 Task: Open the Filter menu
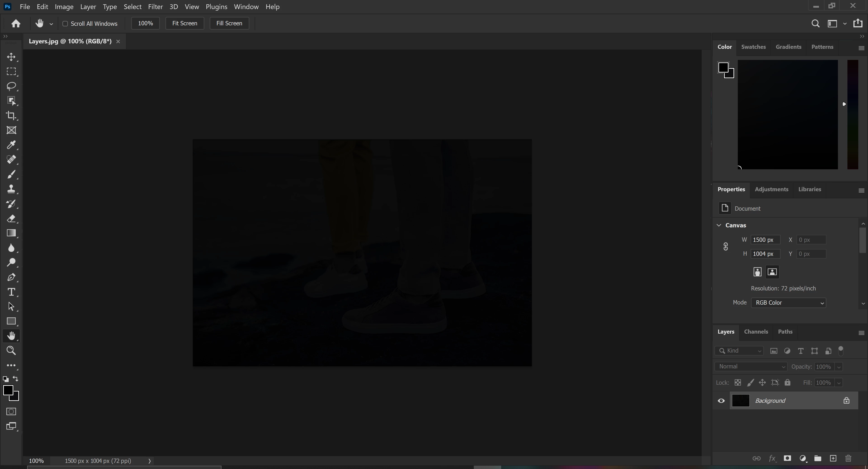coord(155,7)
